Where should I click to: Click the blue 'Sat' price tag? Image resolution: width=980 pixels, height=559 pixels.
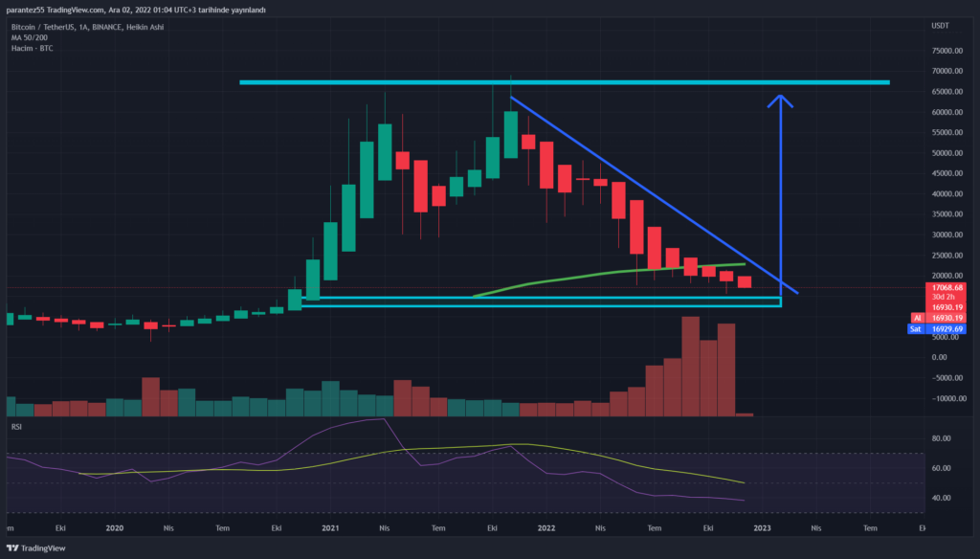click(x=917, y=328)
